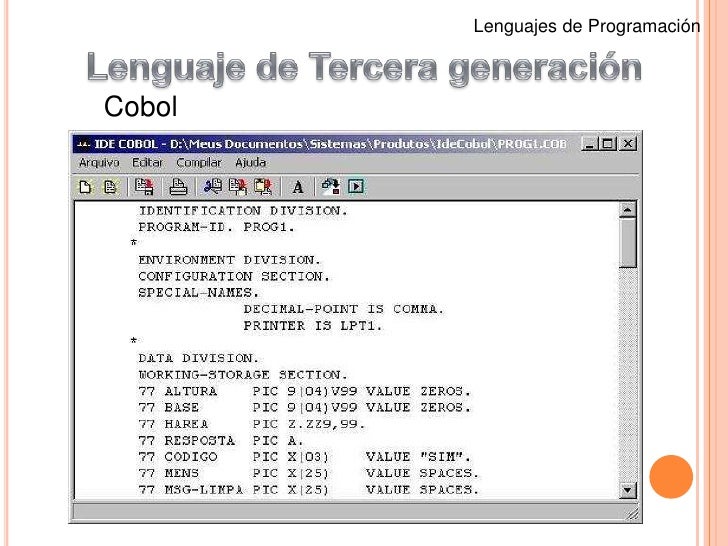Click the 'Lenguaje de Tercera generación' slide title
This screenshot has width=728, height=546.
tap(364, 68)
